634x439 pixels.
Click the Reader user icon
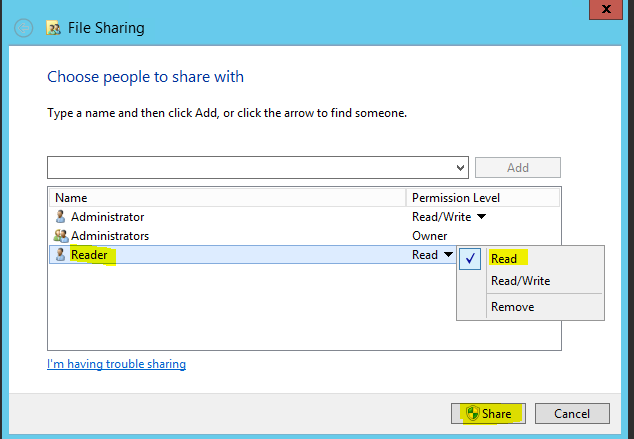[x=60, y=255]
